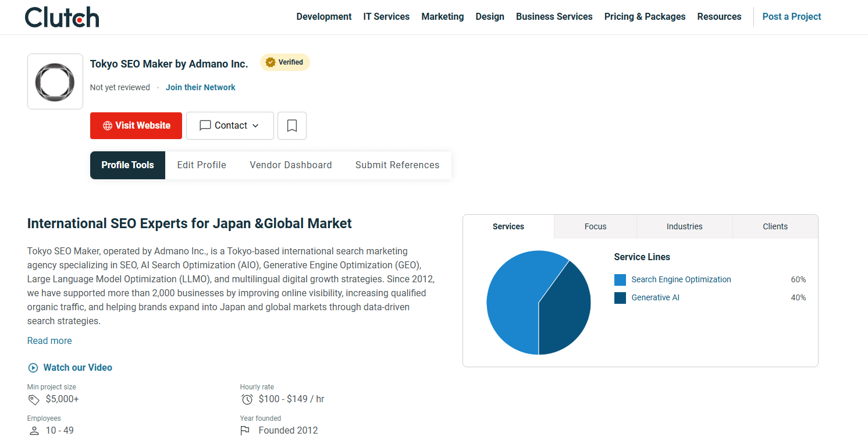Click the Post a Project link
The width and height of the screenshot is (868, 440).
click(x=792, y=17)
